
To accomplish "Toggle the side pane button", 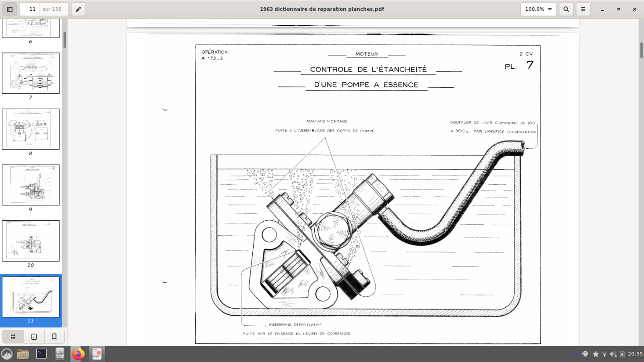I will click(10, 9).
